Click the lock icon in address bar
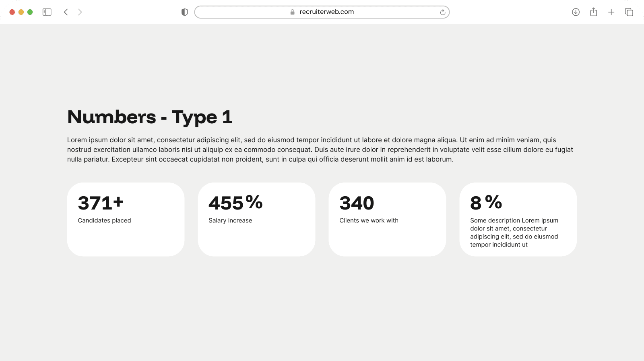 click(293, 12)
